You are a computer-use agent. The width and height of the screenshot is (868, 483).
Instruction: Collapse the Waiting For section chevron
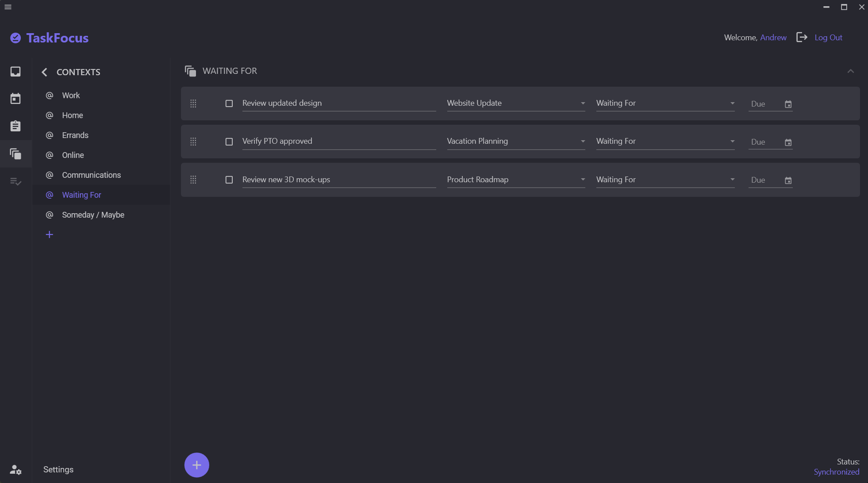pyautogui.click(x=850, y=71)
